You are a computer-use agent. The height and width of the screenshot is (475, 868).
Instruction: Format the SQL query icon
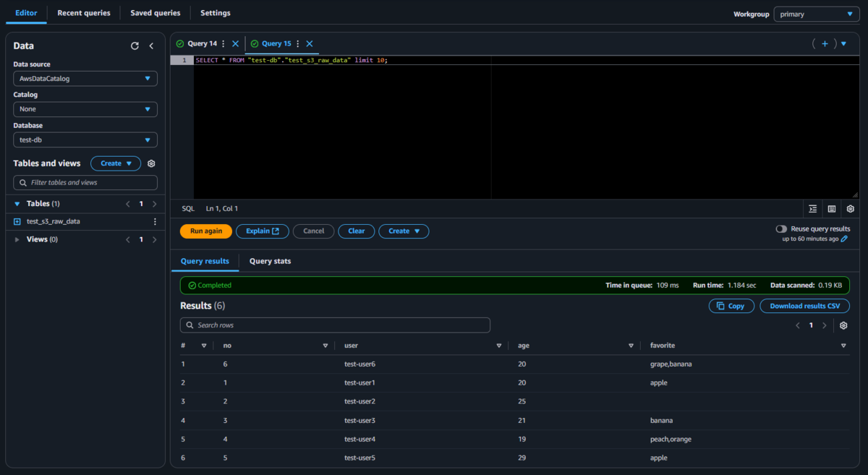pyautogui.click(x=813, y=209)
